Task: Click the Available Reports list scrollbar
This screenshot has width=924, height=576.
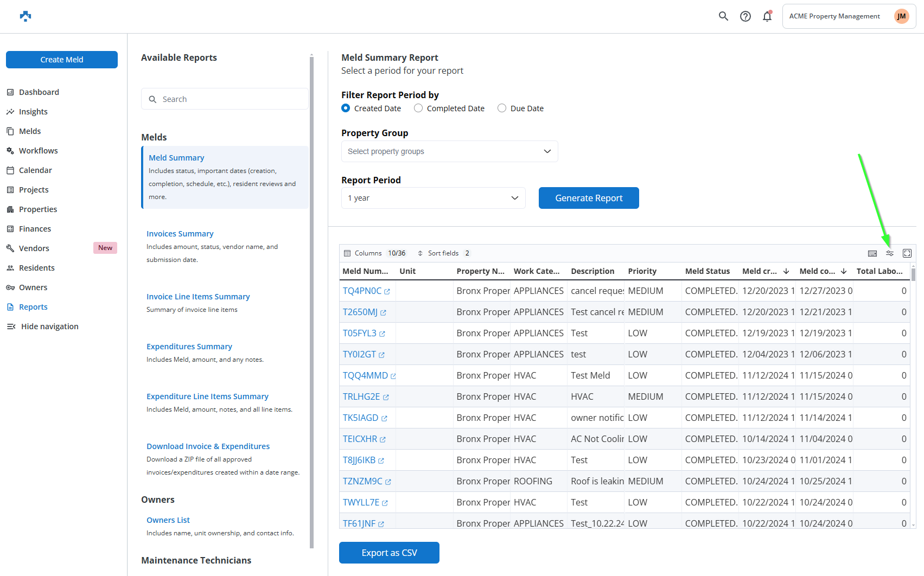Action: [x=311, y=298]
